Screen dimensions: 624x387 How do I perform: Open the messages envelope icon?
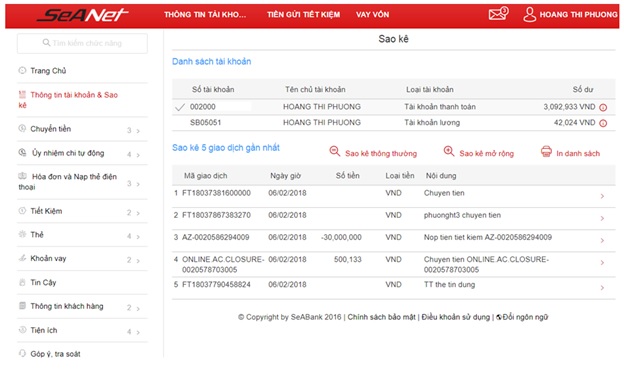point(498,14)
